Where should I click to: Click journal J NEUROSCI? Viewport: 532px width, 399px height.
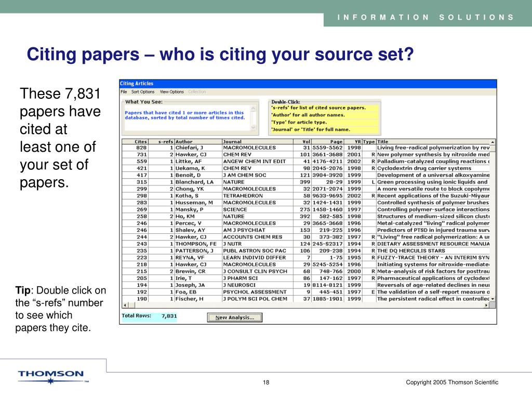(239, 285)
